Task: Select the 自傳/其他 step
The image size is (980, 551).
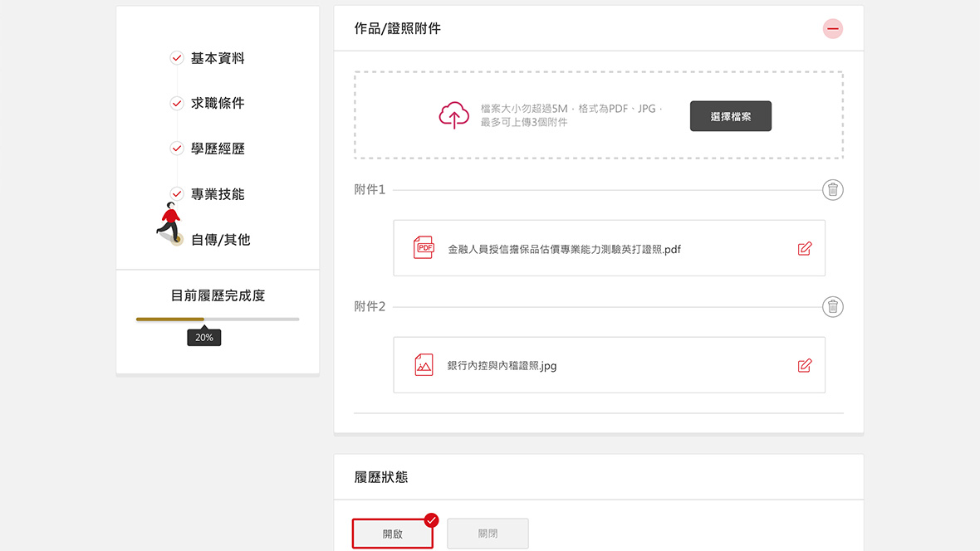Action: (220, 240)
